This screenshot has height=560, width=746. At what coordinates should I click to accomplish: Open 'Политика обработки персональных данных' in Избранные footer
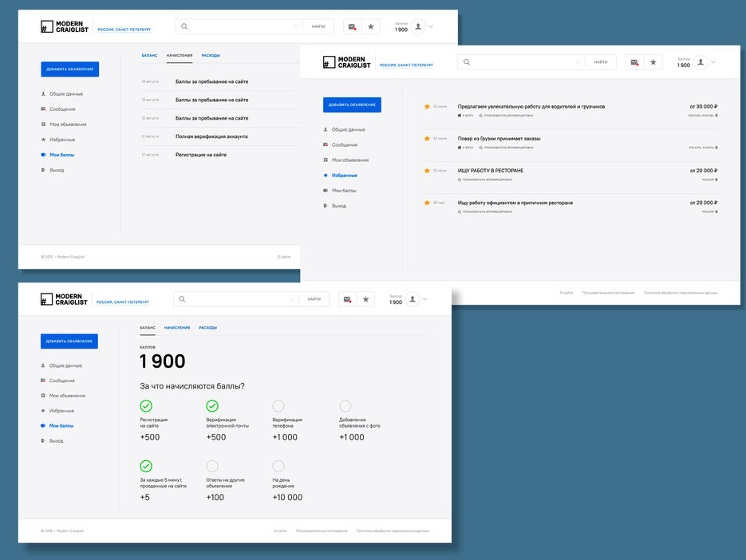[681, 293]
